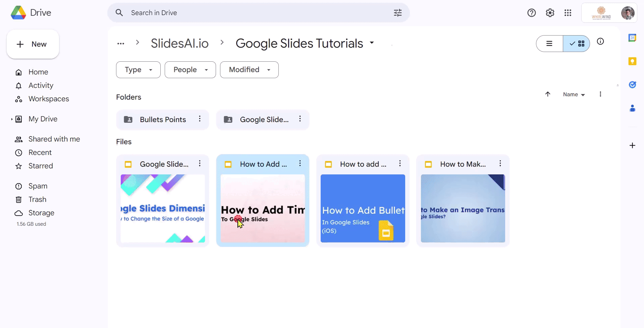
Task: Open the How to Add Bullet video thumbnail
Action: point(363,208)
